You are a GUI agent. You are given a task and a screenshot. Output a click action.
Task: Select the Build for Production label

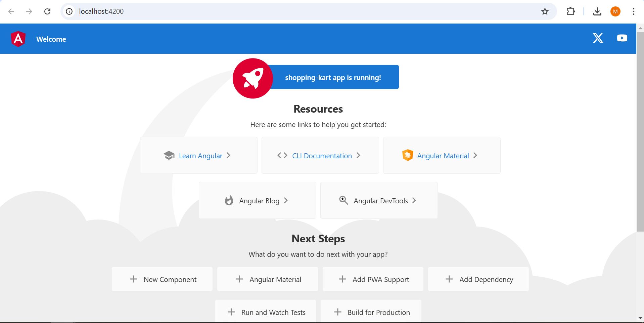379,312
